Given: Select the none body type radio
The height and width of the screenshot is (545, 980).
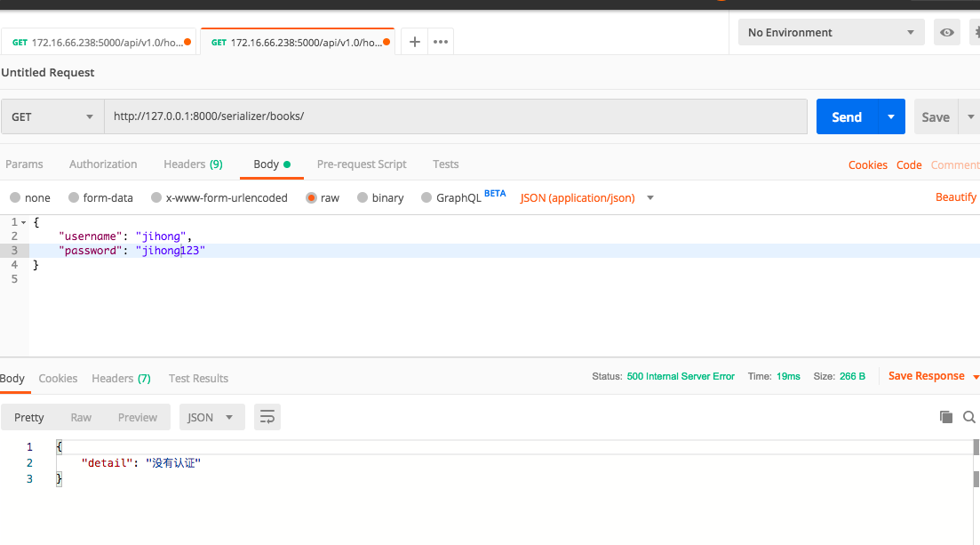Looking at the screenshot, I should pyautogui.click(x=15, y=197).
